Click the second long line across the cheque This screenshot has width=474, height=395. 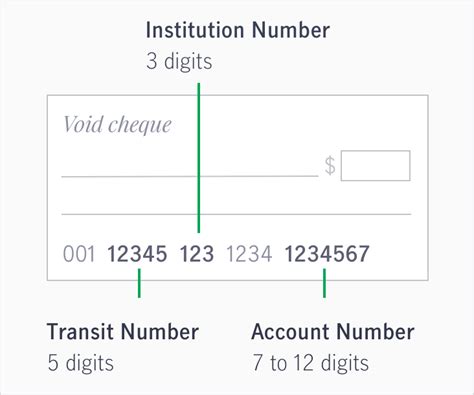[x=236, y=214]
